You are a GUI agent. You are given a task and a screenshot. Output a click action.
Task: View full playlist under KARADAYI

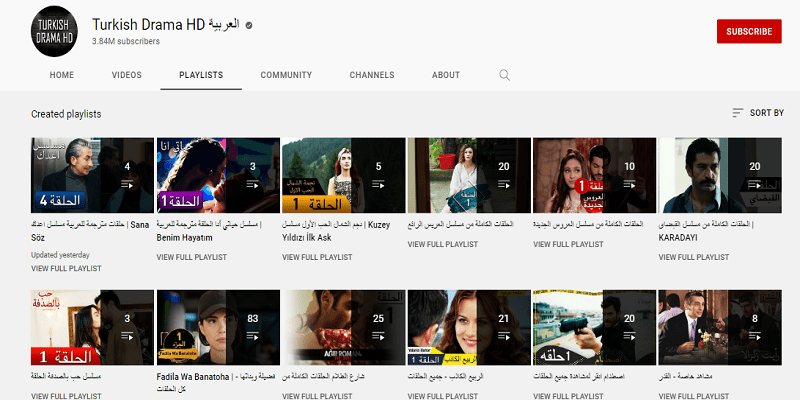tap(694, 257)
